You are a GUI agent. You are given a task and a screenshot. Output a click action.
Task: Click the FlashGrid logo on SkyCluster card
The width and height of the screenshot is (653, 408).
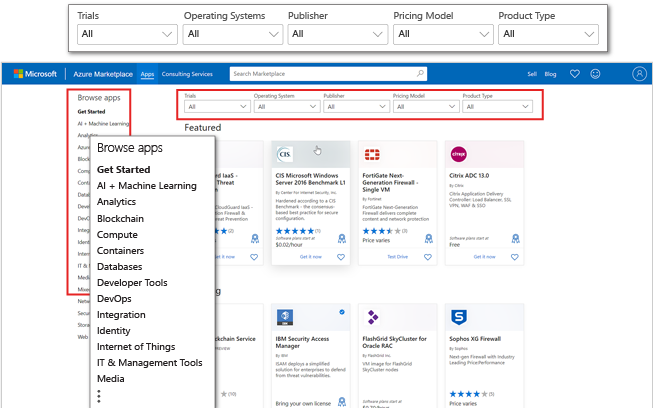pos(372,317)
